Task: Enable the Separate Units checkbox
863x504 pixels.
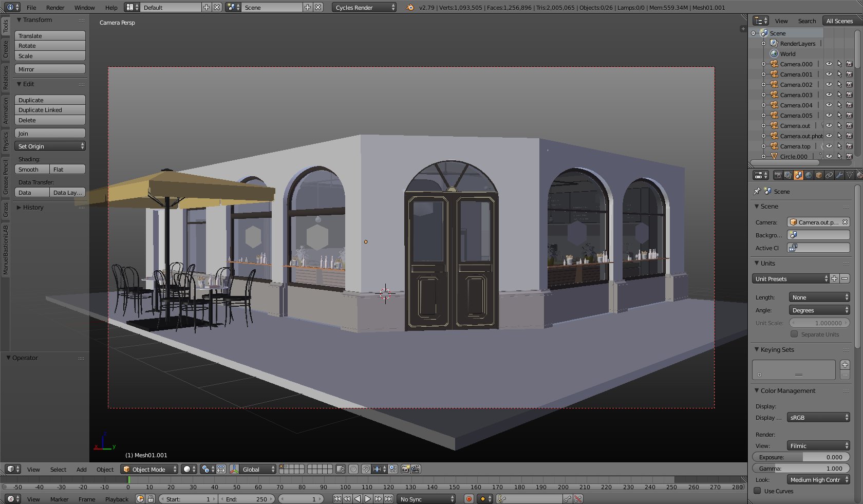Action: coord(794,334)
